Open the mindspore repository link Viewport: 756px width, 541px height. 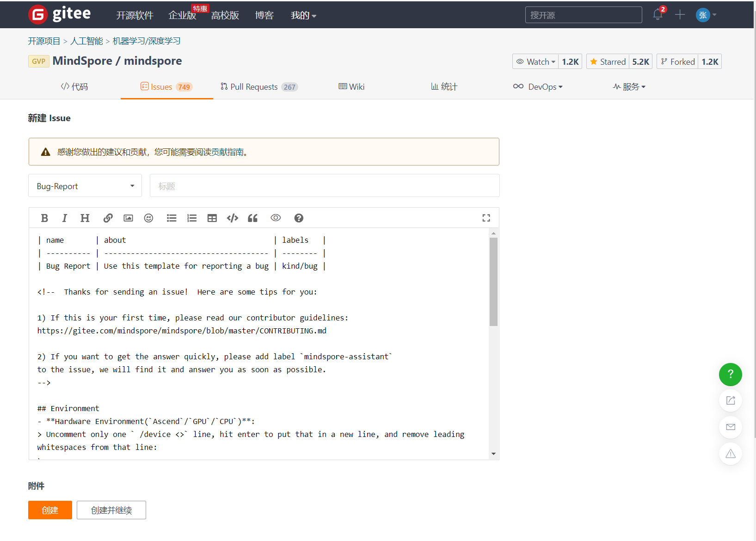153,61
